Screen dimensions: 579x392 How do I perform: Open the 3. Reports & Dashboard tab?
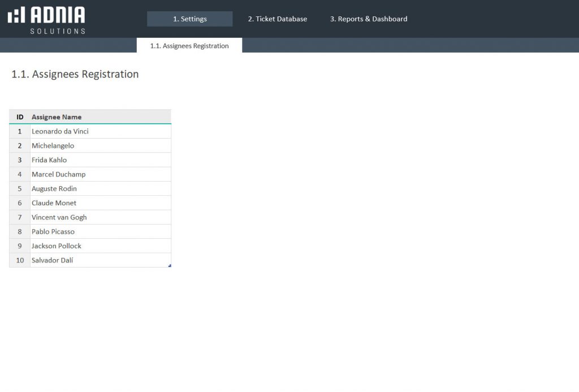(x=368, y=19)
